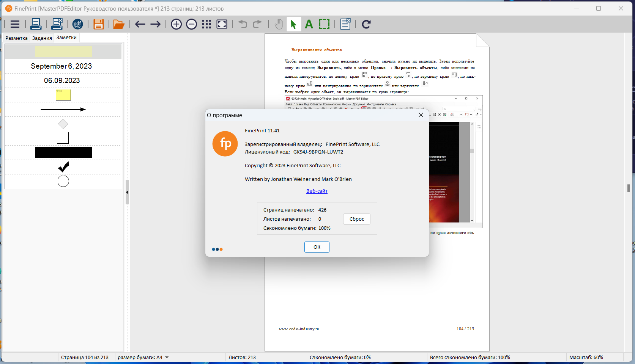This screenshot has width=635, height=364.
Task: Open the Веб-сайт link
Action: (x=317, y=191)
